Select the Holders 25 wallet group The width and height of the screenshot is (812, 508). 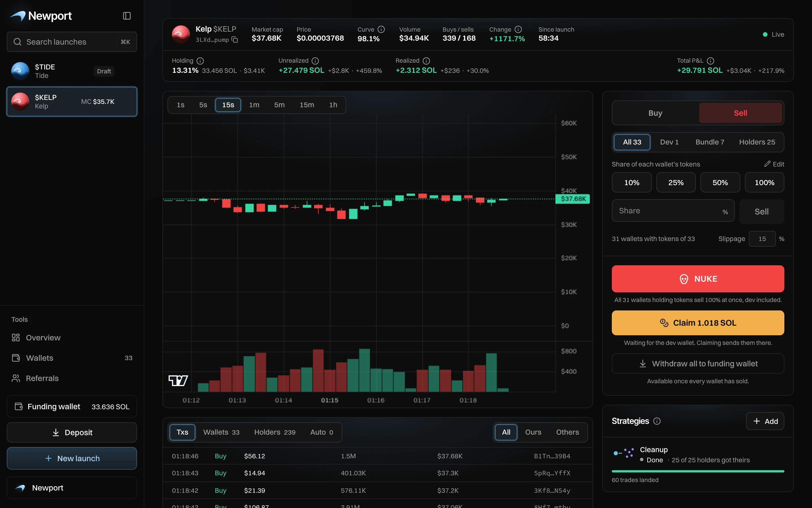tap(757, 142)
